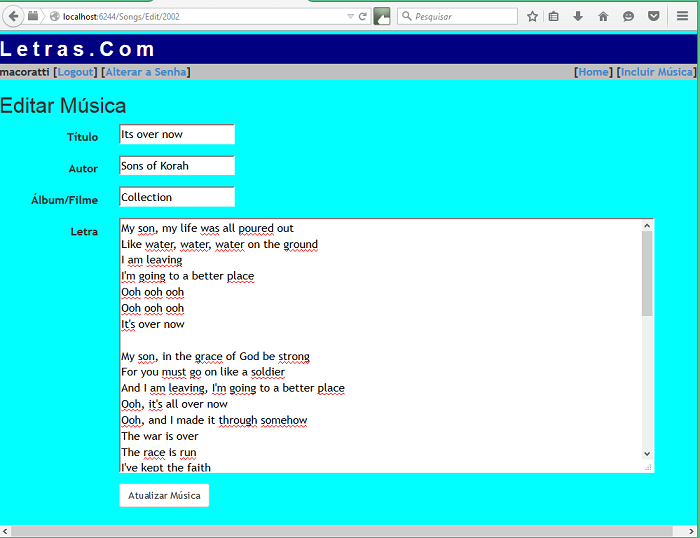
Task: Click the Letras.Com site title
Action: tap(77, 49)
